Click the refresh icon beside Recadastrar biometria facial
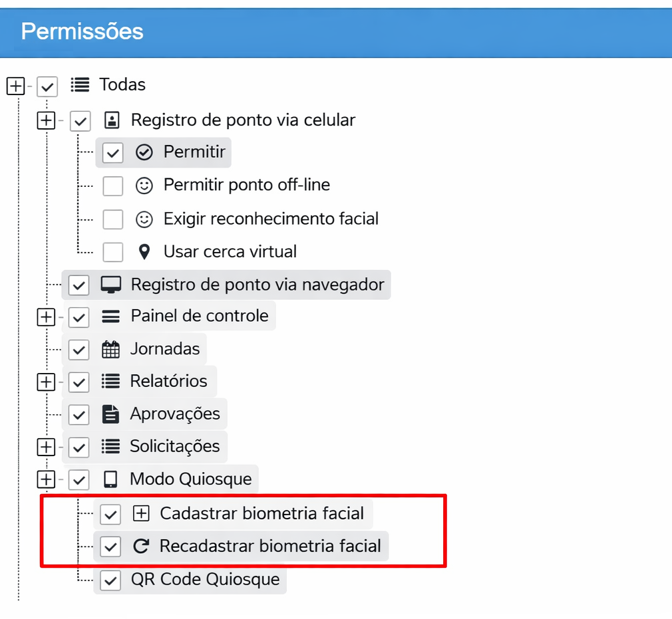 click(140, 547)
